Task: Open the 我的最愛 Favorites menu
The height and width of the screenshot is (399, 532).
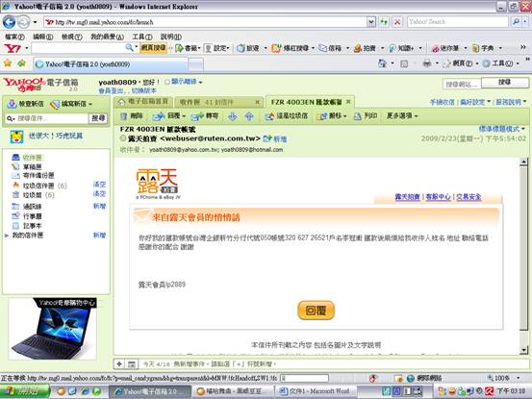Action: point(107,37)
